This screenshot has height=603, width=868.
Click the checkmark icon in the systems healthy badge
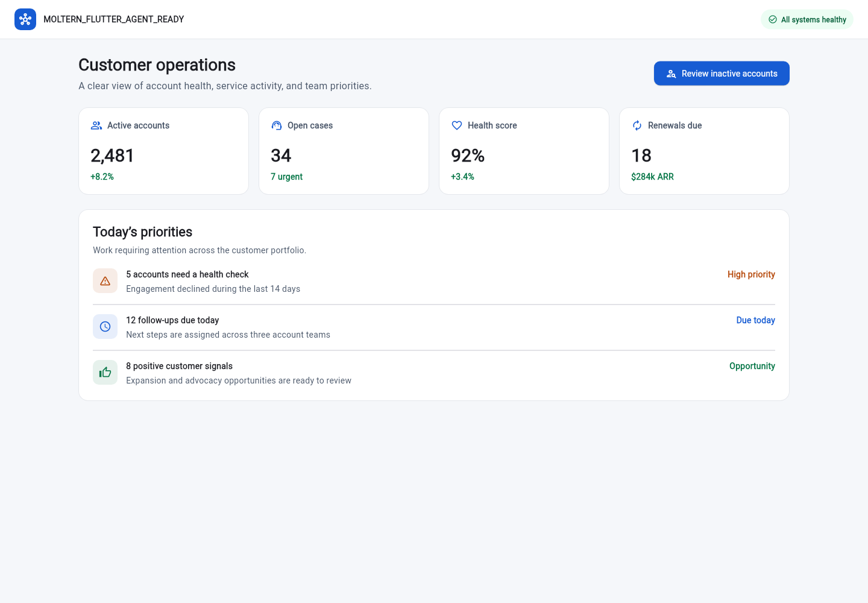coord(773,19)
